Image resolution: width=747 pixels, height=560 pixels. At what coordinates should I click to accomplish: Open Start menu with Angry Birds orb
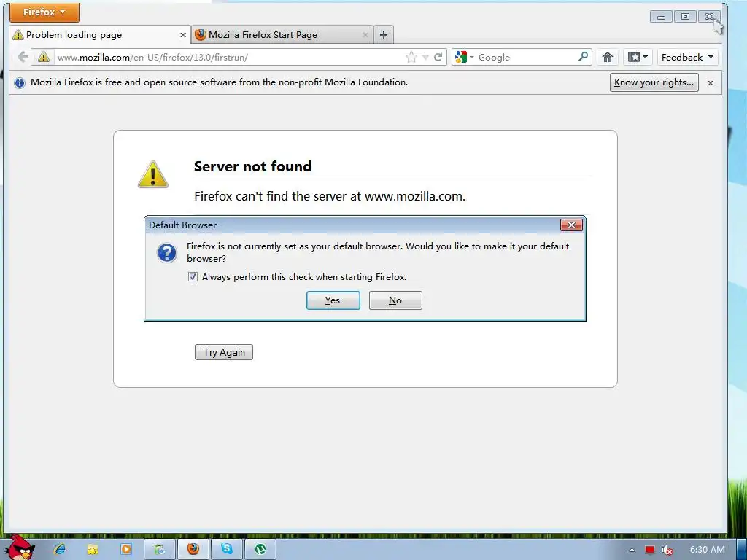tap(19, 548)
